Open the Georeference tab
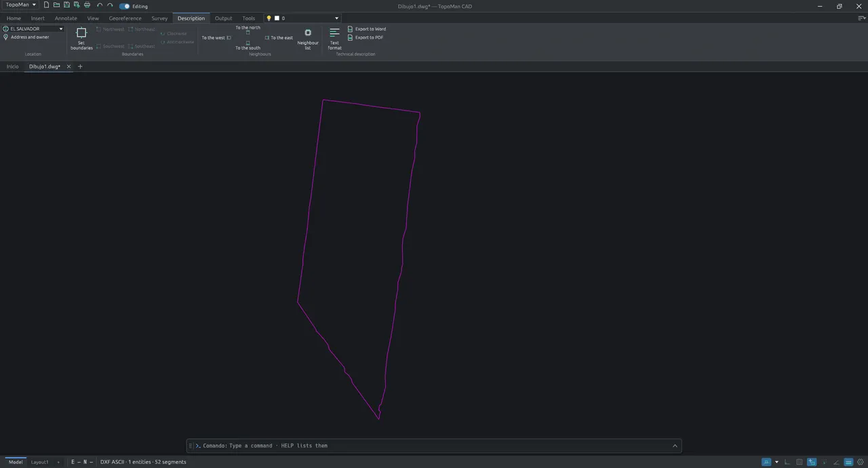868x468 pixels. [125, 18]
